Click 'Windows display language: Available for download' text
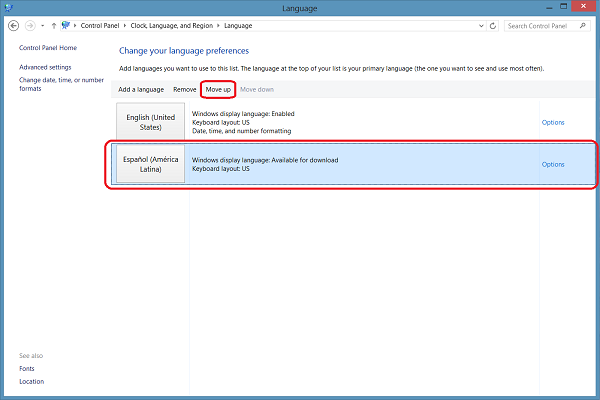 (265, 160)
